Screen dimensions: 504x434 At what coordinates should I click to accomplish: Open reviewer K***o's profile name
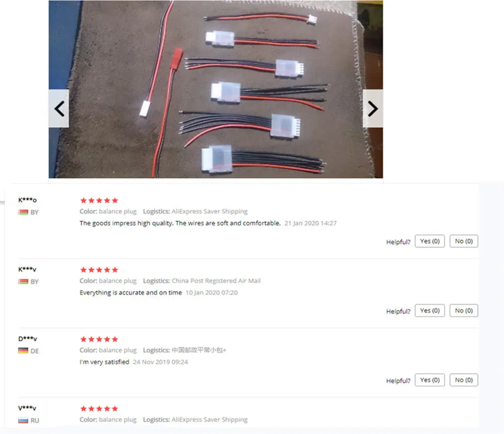tap(27, 200)
